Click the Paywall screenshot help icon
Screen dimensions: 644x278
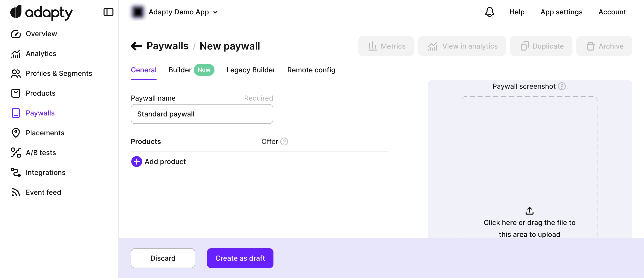pos(562,86)
